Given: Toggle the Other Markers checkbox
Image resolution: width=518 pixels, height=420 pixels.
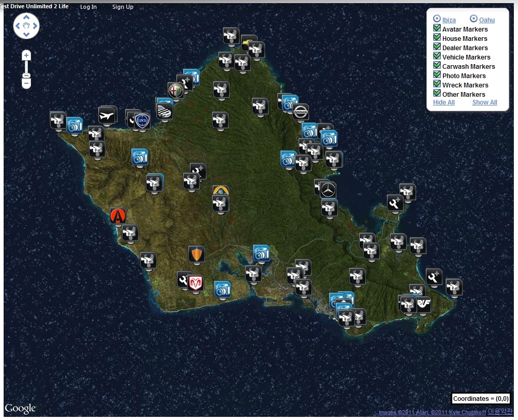Looking at the screenshot, I should (437, 93).
